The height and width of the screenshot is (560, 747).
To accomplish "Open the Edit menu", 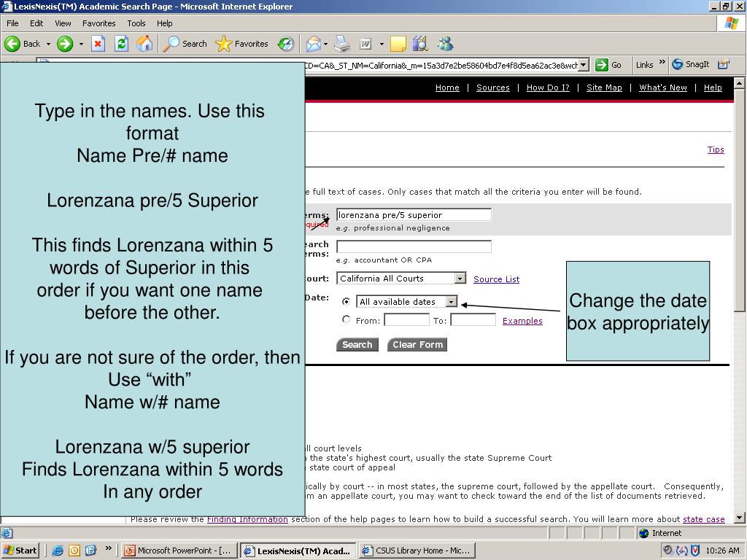I will (36, 23).
